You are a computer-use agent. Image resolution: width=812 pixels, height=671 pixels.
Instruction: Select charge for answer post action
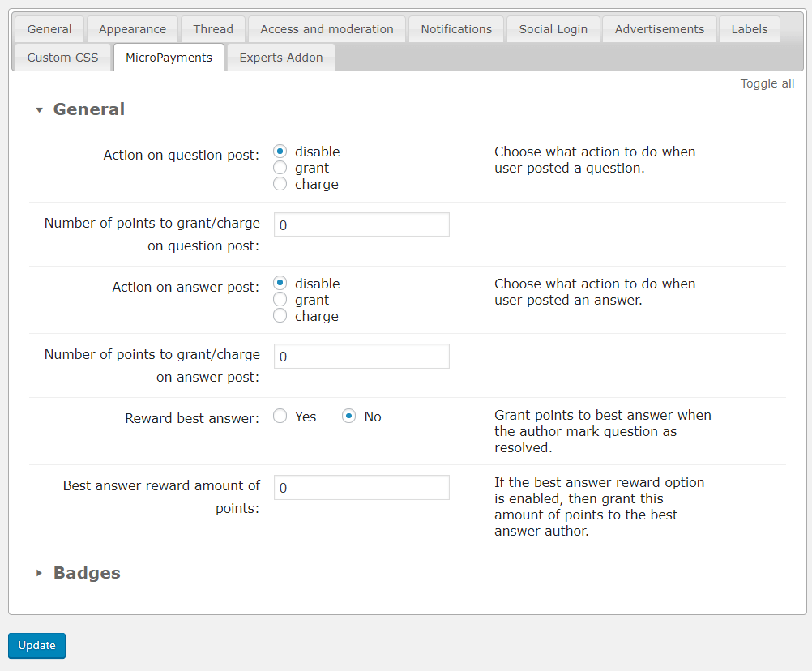[x=280, y=316]
